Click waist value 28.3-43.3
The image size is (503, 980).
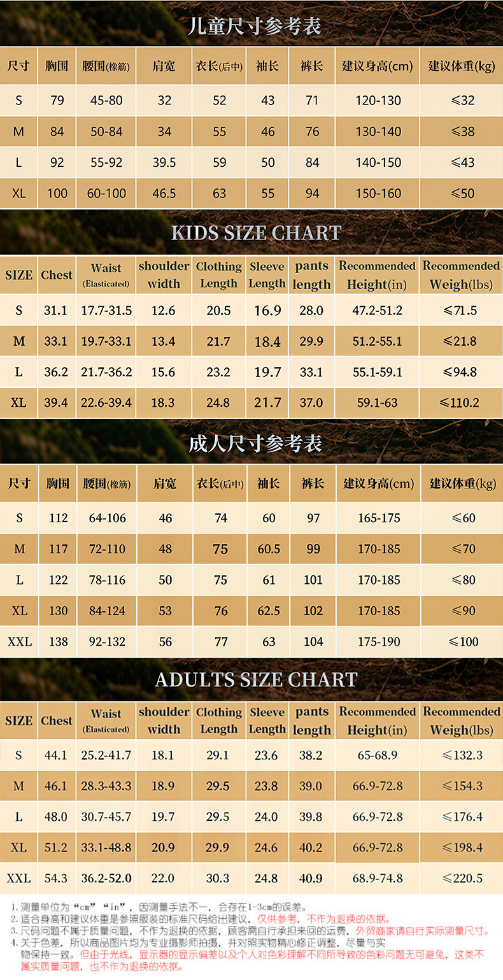(x=106, y=786)
